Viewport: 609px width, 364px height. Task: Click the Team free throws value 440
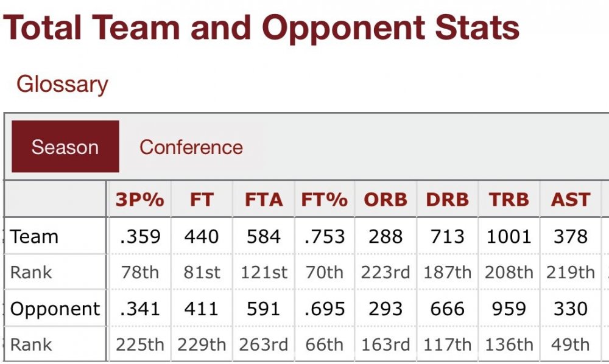click(x=202, y=236)
